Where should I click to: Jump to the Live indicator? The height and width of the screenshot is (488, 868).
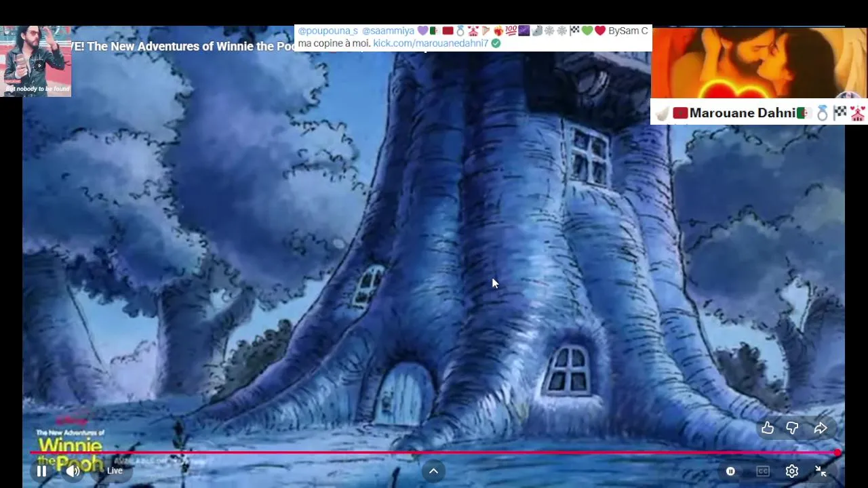[x=115, y=470]
